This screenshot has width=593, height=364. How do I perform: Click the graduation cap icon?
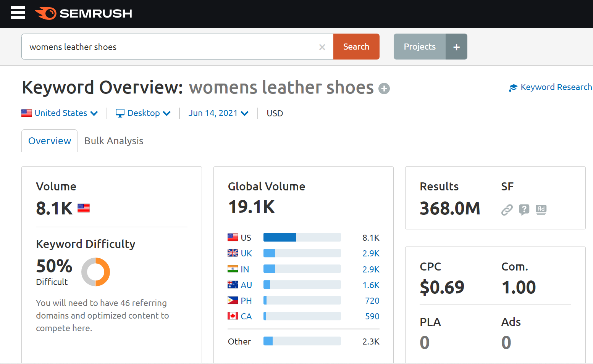pos(513,88)
